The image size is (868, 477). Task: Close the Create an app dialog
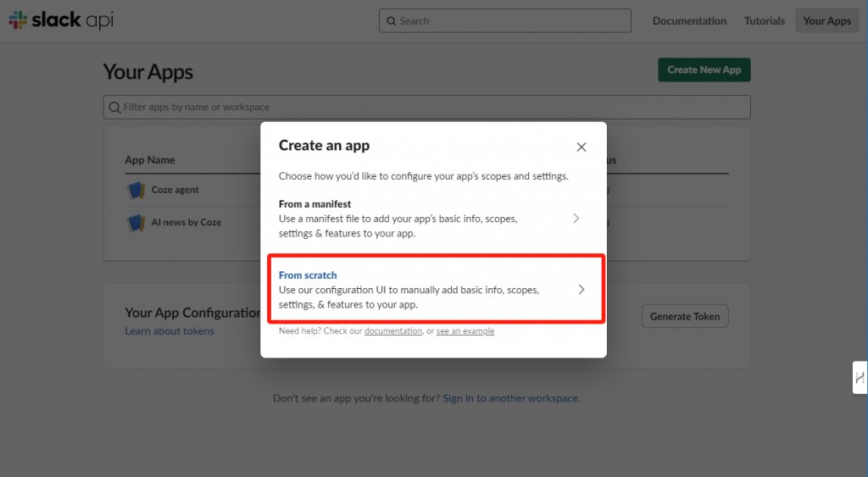pyautogui.click(x=581, y=147)
